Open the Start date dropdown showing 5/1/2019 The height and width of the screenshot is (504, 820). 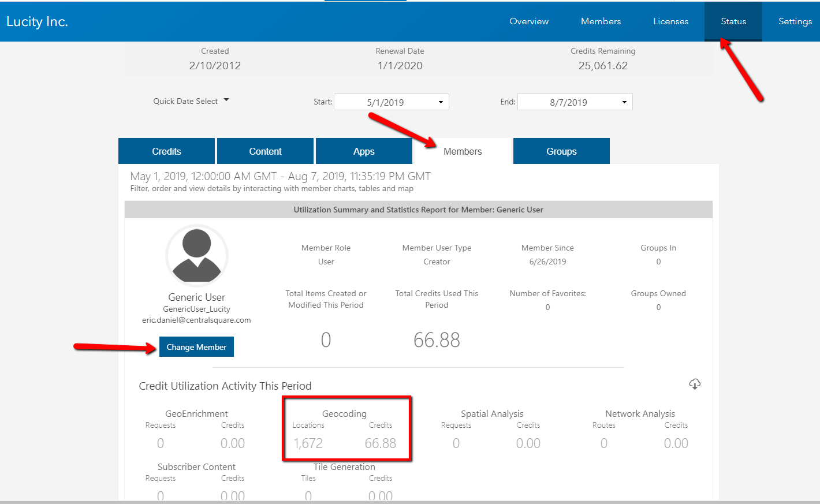click(392, 102)
